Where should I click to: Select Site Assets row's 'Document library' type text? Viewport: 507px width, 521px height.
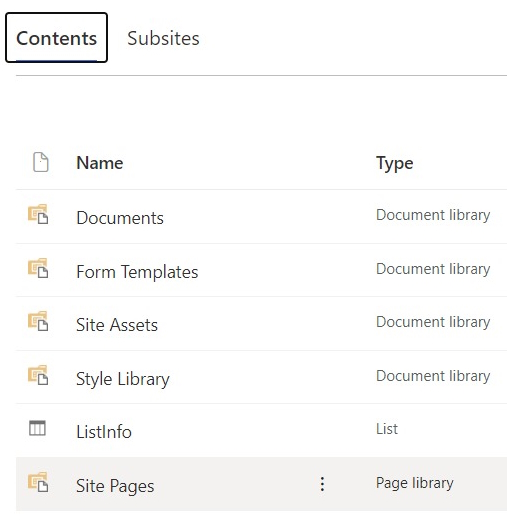click(433, 322)
